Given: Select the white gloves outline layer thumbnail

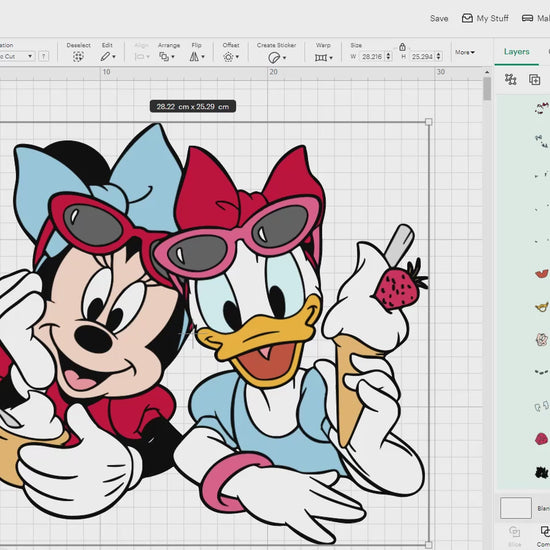Looking at the screenshot, I should 542,406.
